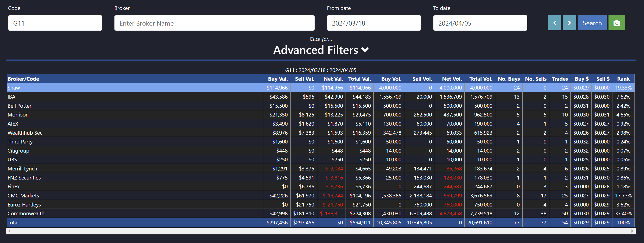Sort by Total Val. column header
This screenshot has height=243, width=644.
[359, 79]
